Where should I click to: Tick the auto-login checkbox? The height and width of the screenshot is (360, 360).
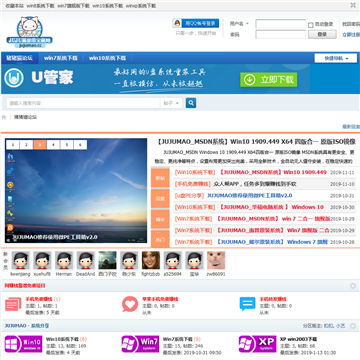point(311,25)
